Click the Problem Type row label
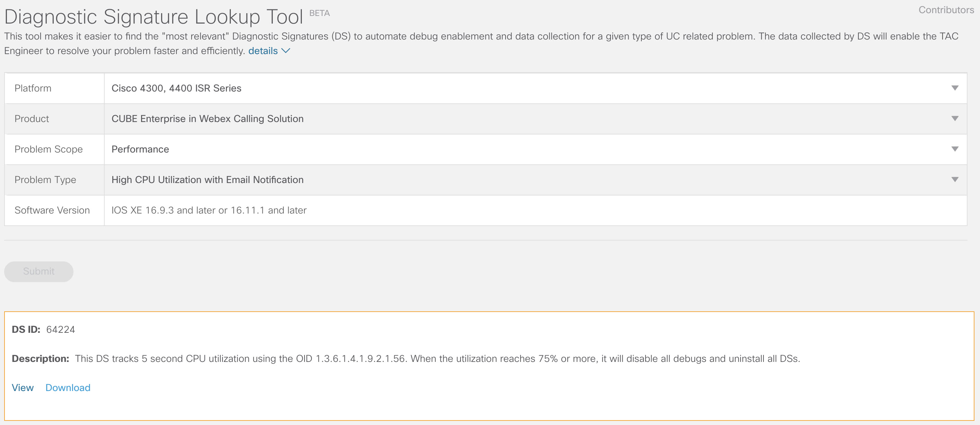Screen dimensions: 980x425 [x=45, y=179]
